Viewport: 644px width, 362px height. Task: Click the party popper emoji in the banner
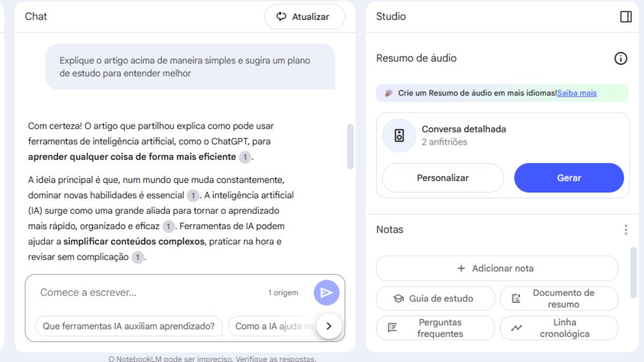point(389,93)
